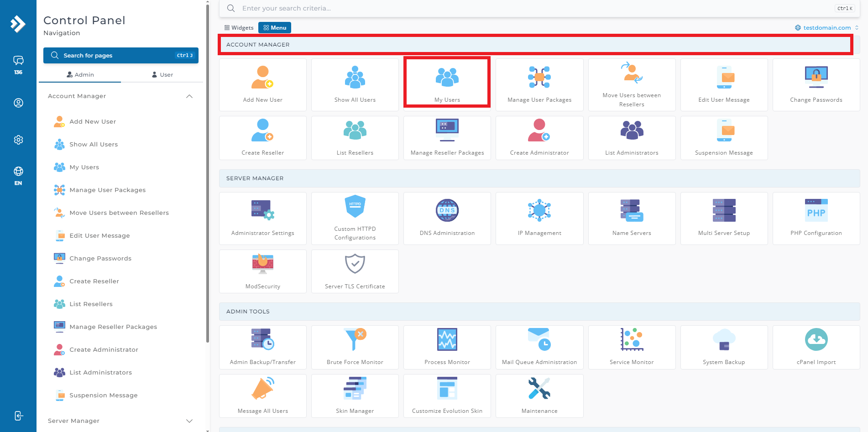Image resolution: width=868 pixels, height=432 pixels.
Task: Open the DNS Administration icon tile
Action: (x=447, y=219)
